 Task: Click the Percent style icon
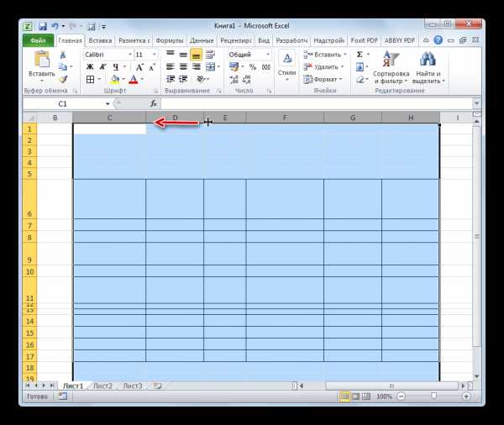(x=253, y=67)
